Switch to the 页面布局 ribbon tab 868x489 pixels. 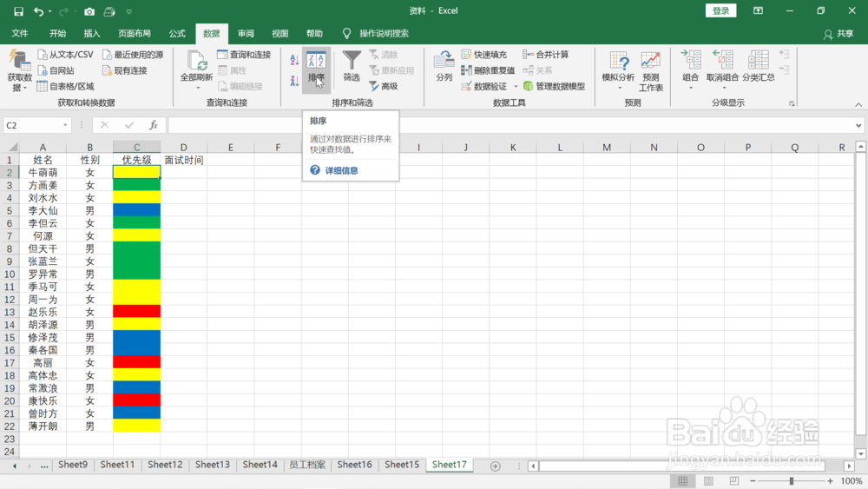pyautogui.click(x=134, y=33)
